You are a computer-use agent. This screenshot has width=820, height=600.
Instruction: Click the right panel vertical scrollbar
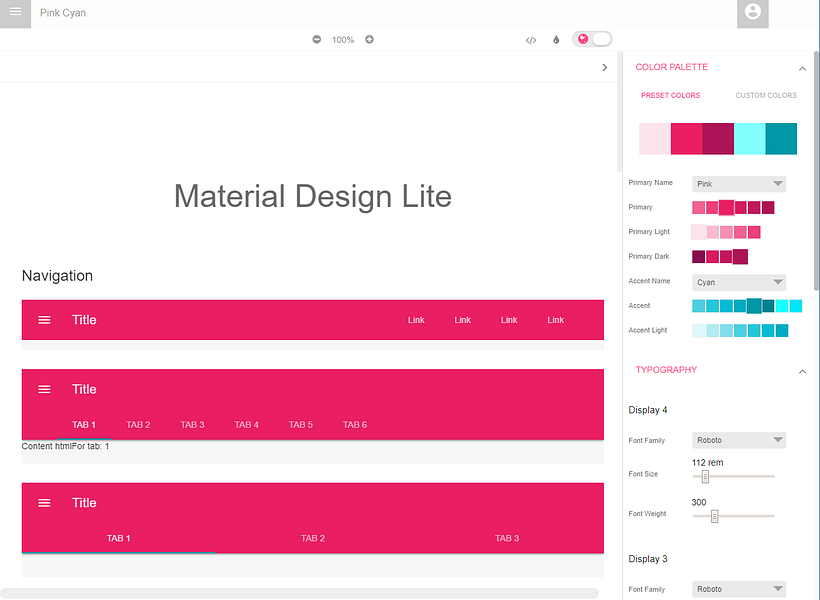(816, 171)
